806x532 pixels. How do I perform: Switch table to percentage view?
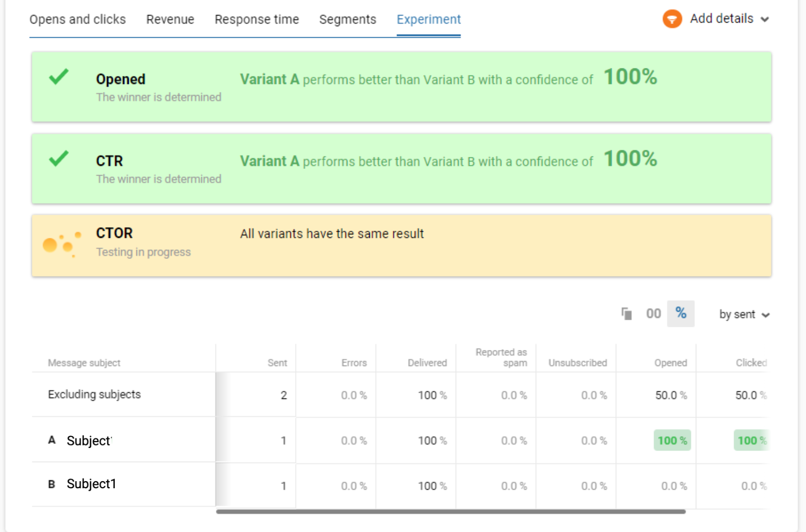681,313
